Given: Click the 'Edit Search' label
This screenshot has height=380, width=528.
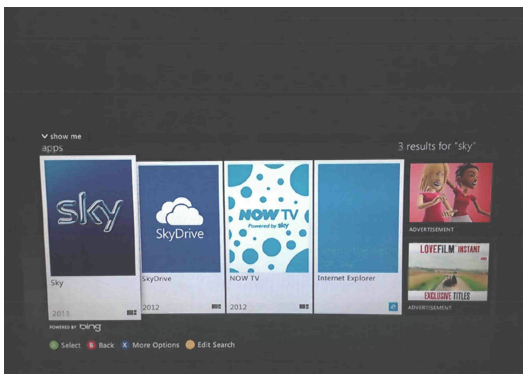Looking at the screenshot, I should point(216,345).
